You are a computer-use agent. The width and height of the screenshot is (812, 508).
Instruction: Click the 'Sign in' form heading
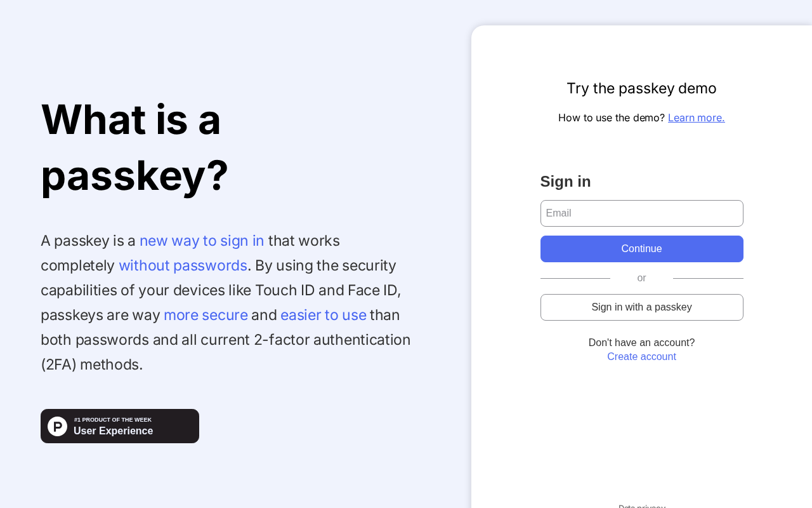pos(565,182)
